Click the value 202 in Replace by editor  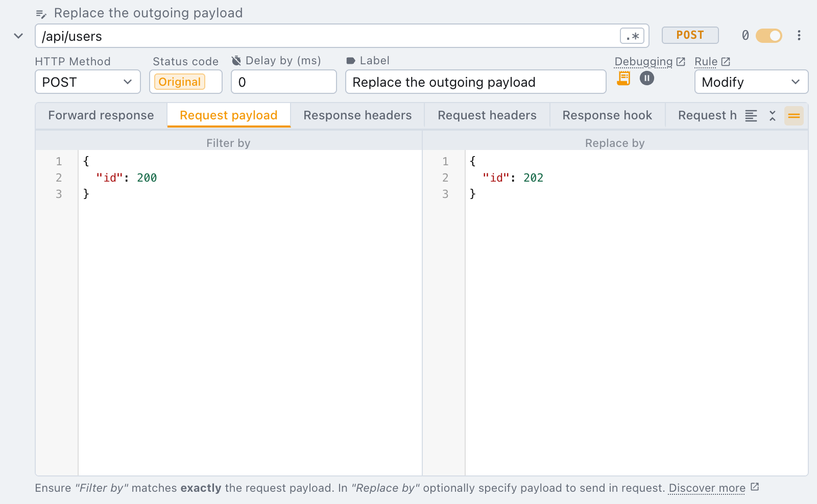click(x=534, y=178)
